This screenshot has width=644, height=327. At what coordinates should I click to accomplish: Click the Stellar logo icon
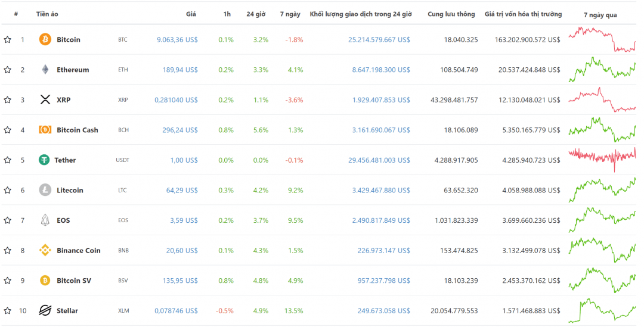(x=45, y=310)
